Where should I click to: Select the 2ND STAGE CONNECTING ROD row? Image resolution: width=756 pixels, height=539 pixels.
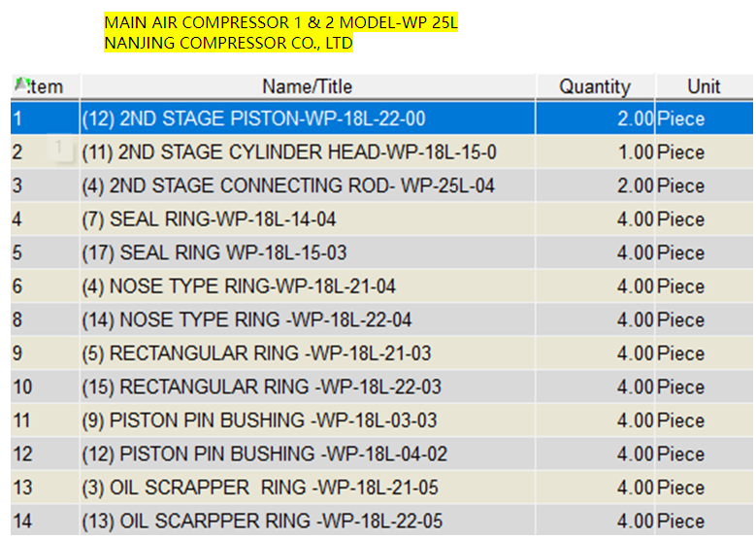288,185
